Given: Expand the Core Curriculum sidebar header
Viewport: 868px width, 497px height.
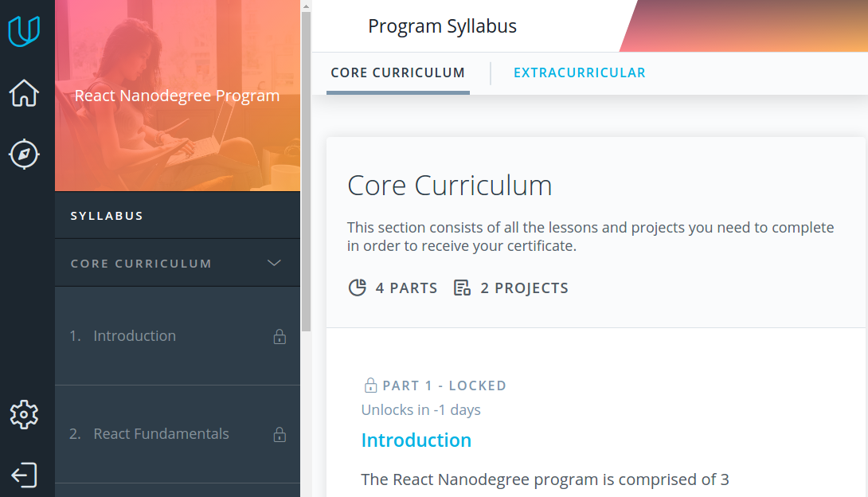Looking at the screenshot, I should (141, 263).
